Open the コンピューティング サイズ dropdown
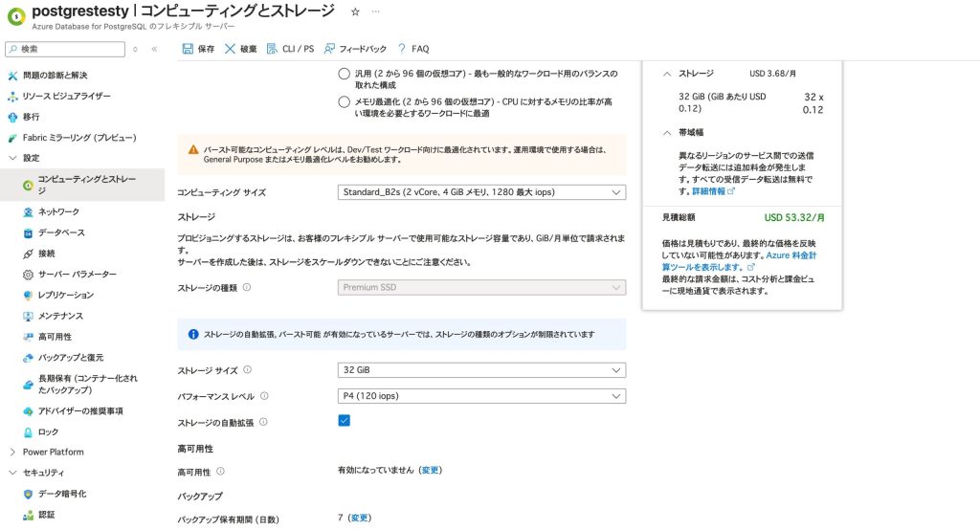The width and height of the screenshot is (980, 530). coord(482,192)
